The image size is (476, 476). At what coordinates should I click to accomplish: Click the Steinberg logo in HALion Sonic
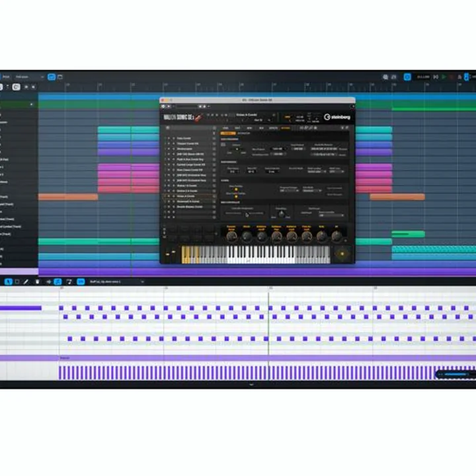pos(337,117)
